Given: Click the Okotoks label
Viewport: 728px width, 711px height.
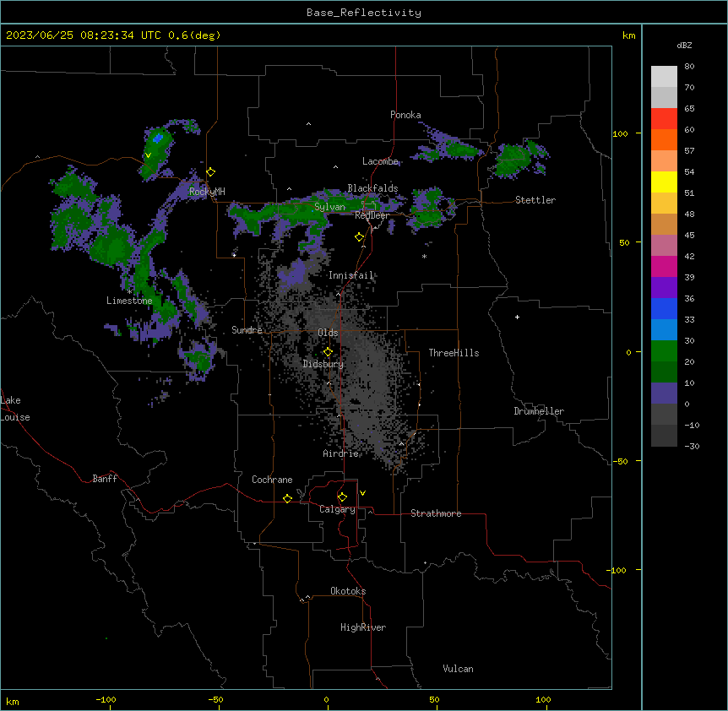Looking at the screenshot, I should click(348, 591).
